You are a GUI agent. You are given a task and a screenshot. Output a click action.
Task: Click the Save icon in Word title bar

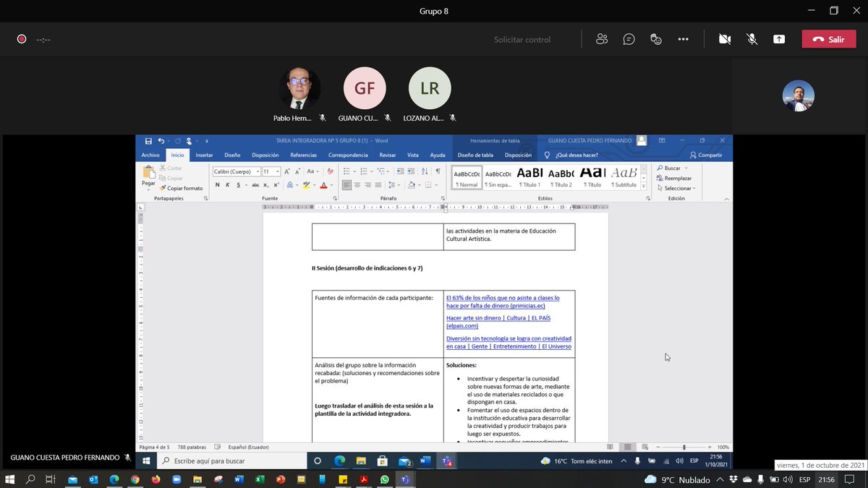coord(148,141)
